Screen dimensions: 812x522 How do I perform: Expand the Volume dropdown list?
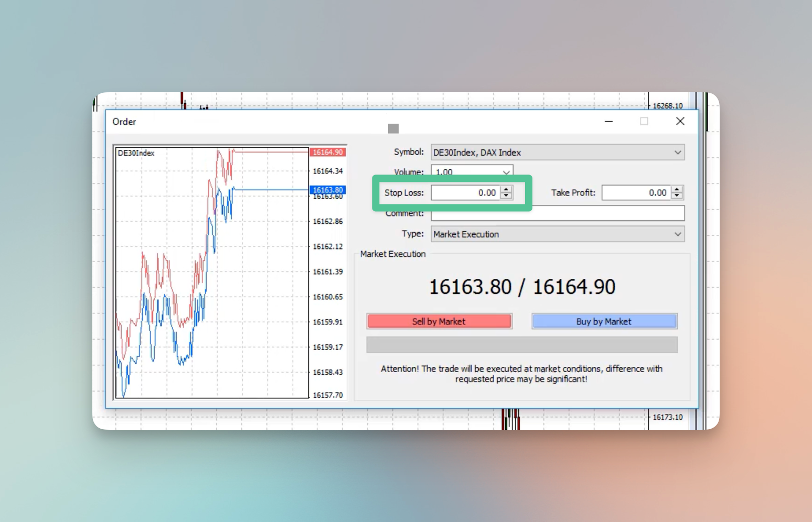tap(506, 172)
